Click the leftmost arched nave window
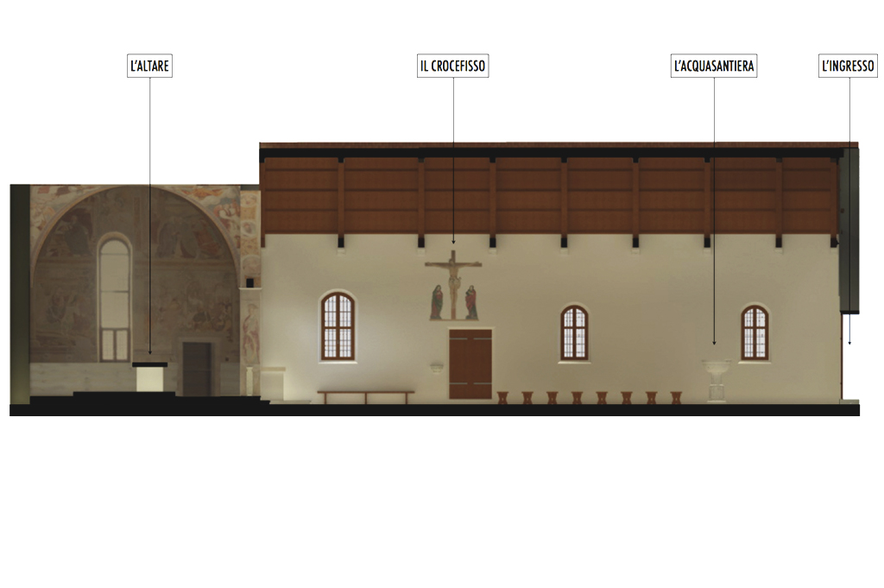 click(x=338, y=326)
